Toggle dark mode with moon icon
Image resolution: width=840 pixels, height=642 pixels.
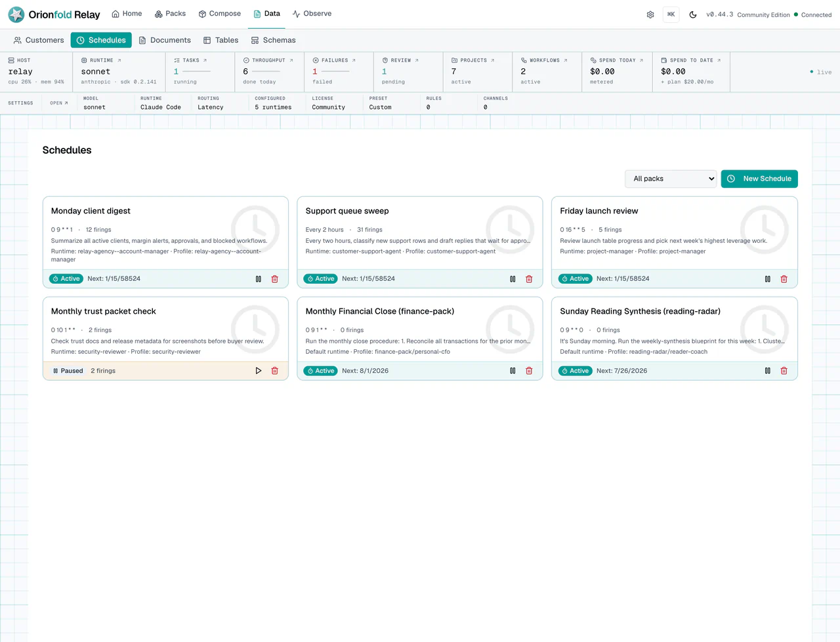(693, 14)
